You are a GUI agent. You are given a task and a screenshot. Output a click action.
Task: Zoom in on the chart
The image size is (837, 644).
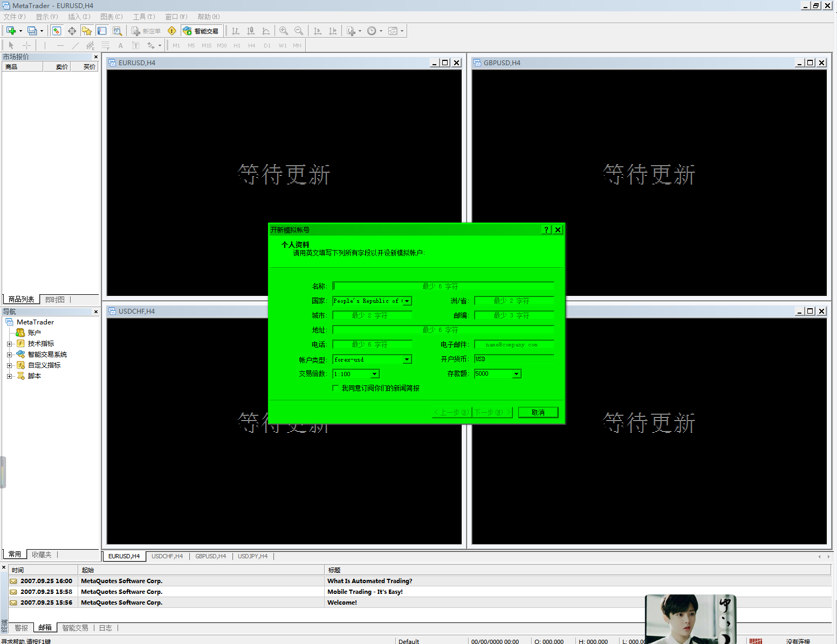click(284, 31)
